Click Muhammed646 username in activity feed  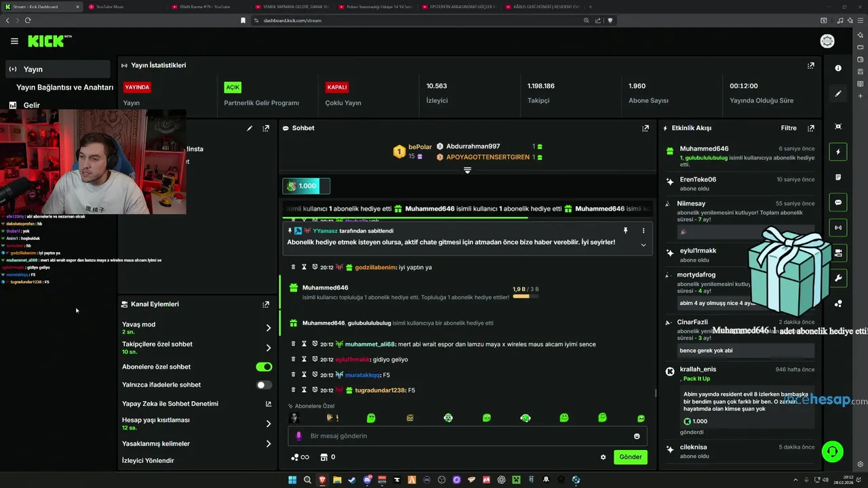coord(704,148)
